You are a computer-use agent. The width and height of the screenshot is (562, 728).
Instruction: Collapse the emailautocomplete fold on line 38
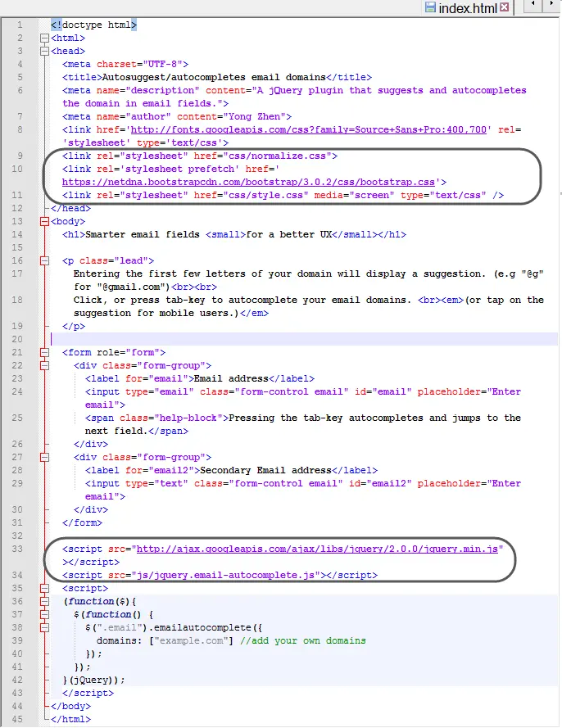coord(44,627)
